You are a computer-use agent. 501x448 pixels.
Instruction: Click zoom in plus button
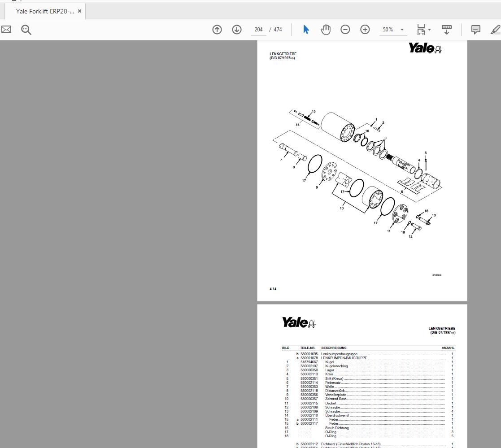coord(365,30)
